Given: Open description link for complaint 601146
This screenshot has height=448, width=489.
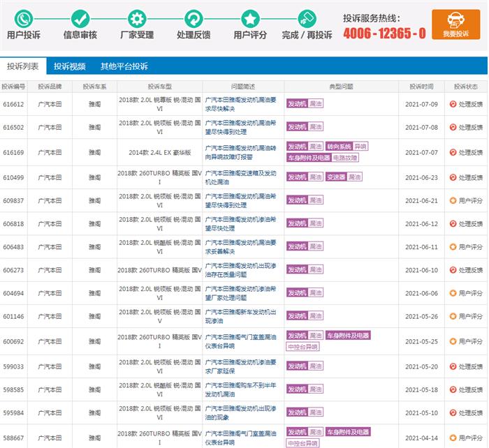Looking at the screenshot, I should click(x=240, y=316).
